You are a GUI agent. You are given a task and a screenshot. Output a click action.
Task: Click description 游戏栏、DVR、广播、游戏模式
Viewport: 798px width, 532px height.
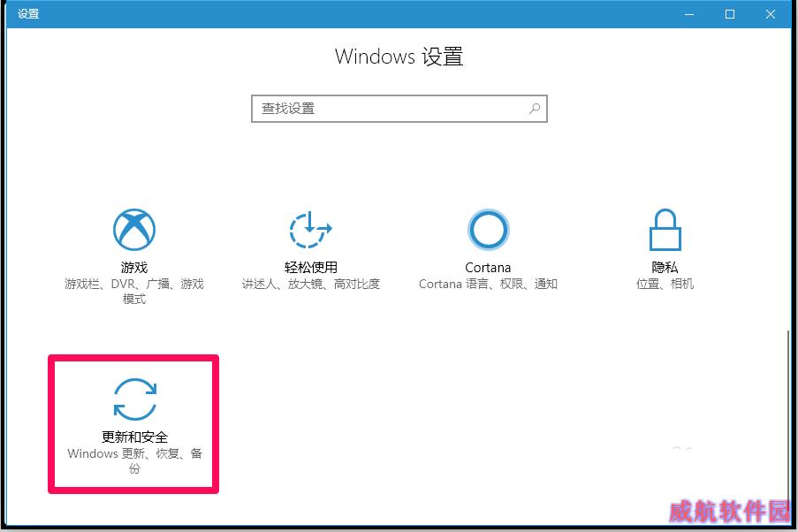pyautogui.click(x=134, y=292)
